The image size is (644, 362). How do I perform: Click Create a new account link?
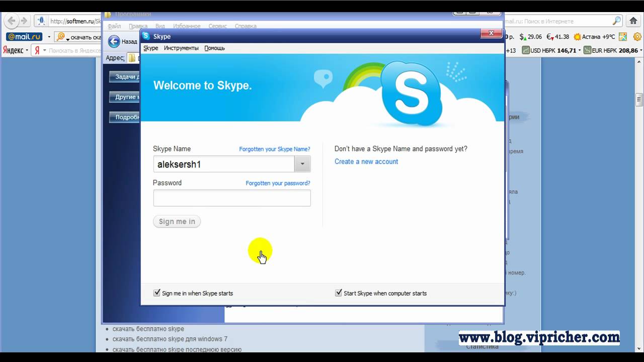(x=366, y=161)
